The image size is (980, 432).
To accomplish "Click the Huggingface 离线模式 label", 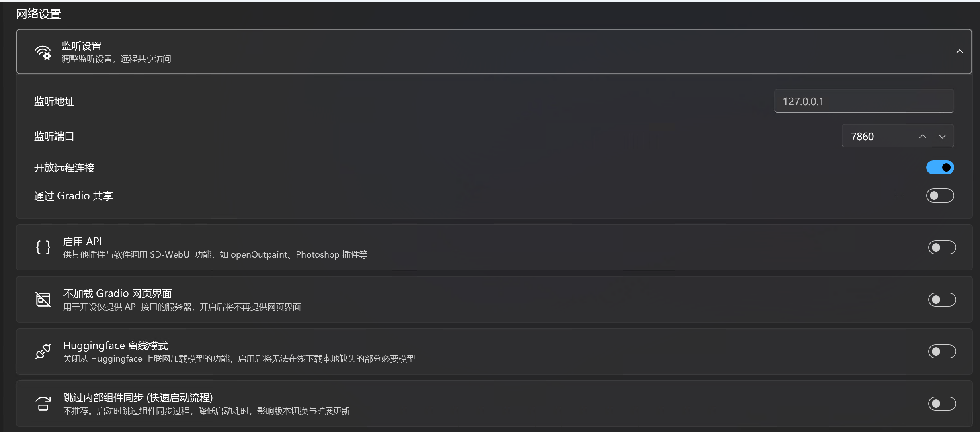I will point(116,345).
